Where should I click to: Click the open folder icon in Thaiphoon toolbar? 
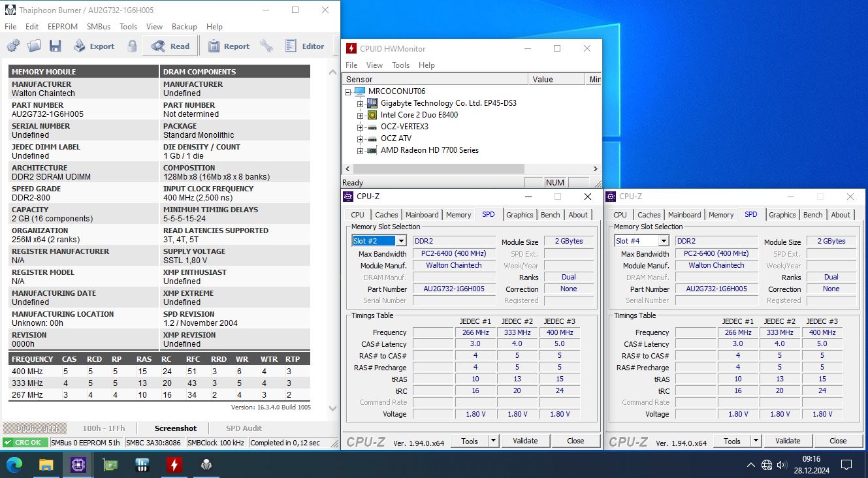(34, 46)
